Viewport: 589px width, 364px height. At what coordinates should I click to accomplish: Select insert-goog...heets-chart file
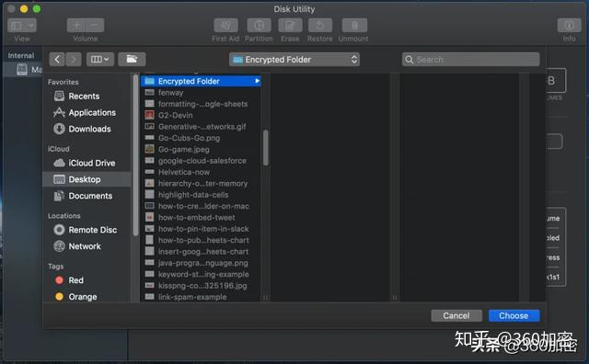click(x=201, y=252)
